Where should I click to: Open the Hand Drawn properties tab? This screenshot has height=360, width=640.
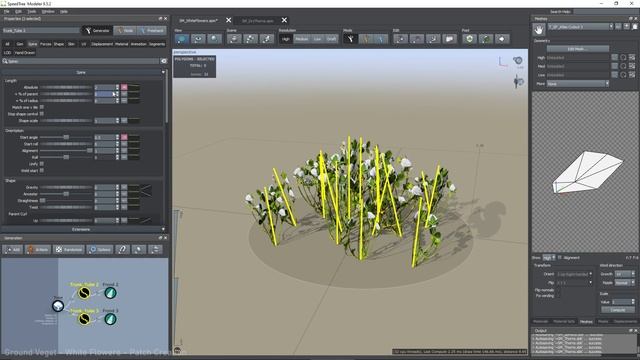pyautogui.click(x=24, y=53)
